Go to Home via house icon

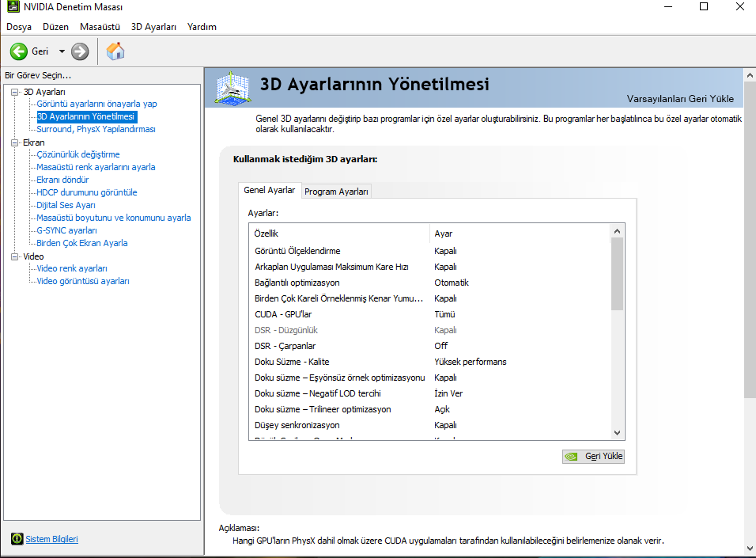[x=115, y=51]
